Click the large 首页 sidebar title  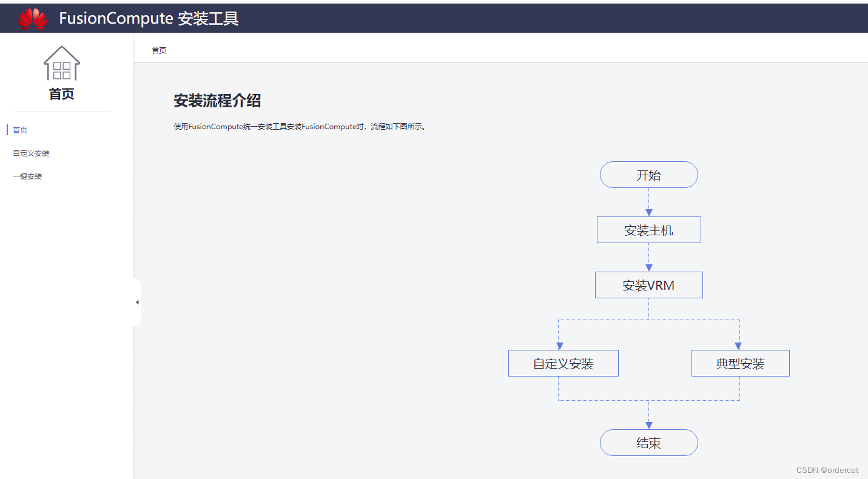(61, 94)
